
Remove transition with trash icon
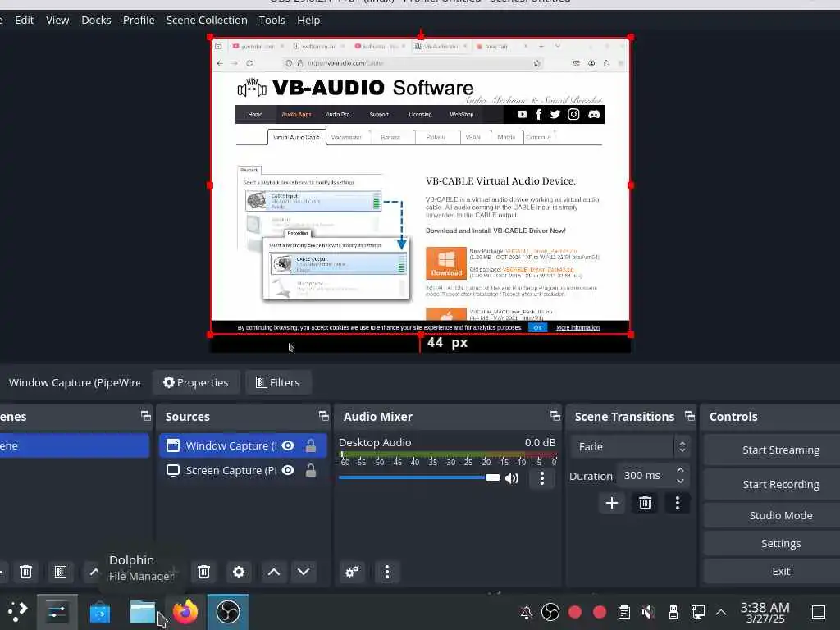point(645,503)
